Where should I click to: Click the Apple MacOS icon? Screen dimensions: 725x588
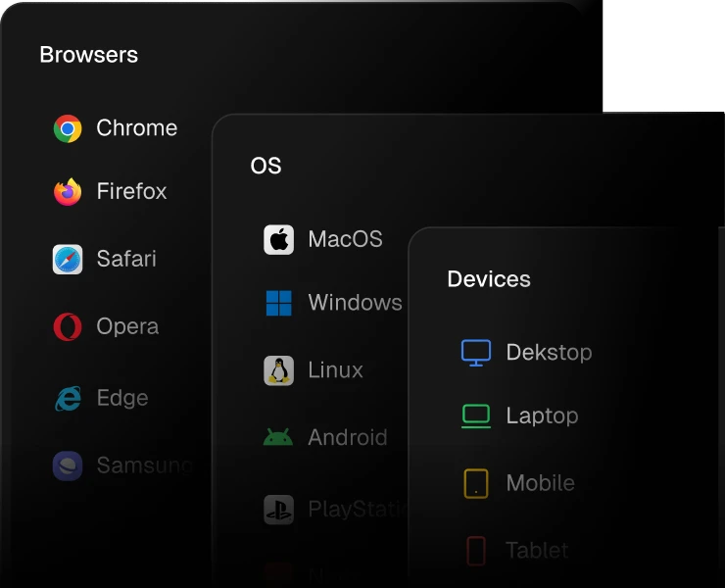point(278,240)
